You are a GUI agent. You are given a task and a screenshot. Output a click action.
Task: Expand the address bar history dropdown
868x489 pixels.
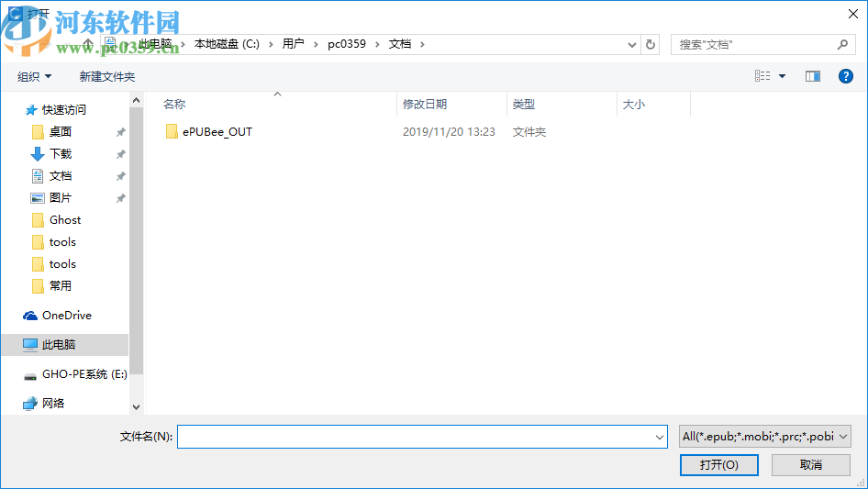point(631,45)
